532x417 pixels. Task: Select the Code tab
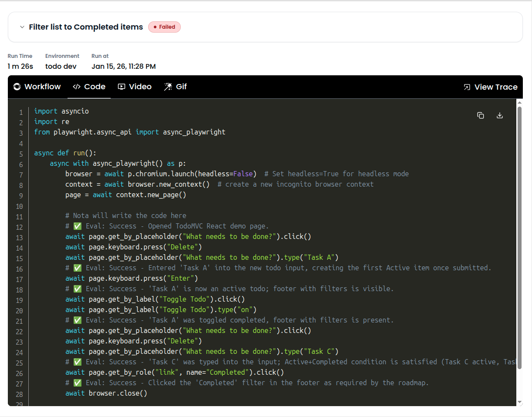[89, 87]
